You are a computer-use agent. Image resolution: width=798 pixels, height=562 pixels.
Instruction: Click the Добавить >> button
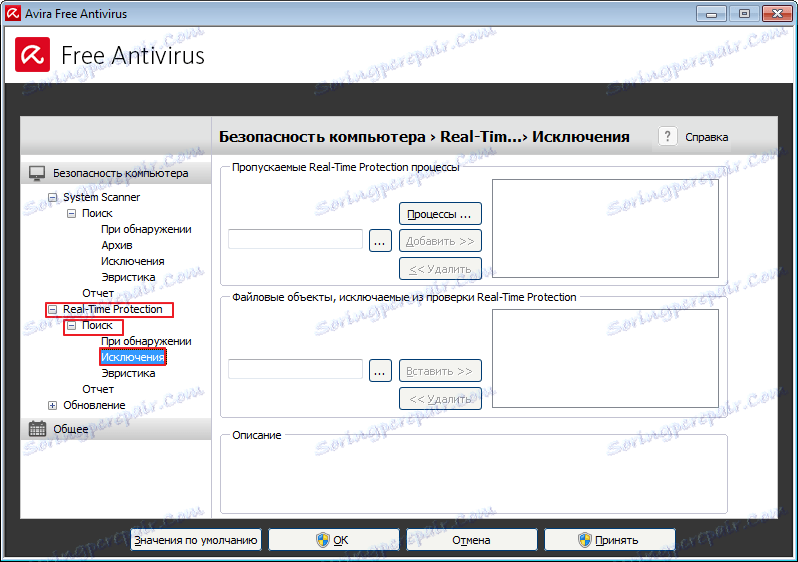440,241
